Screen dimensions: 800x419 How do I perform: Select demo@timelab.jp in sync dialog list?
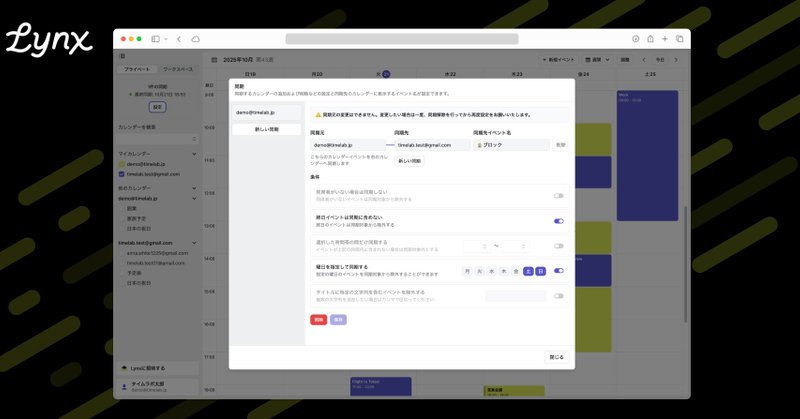point(266,112)
